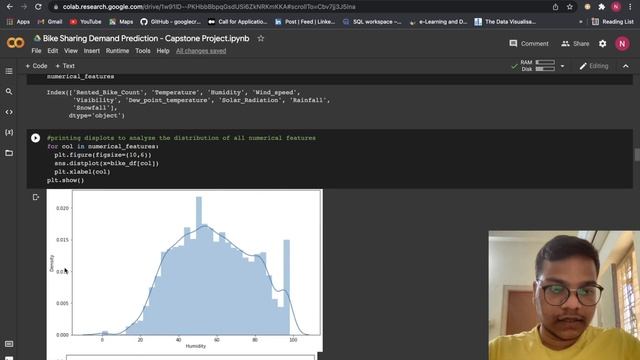Open Gmail bookmark
This screenshot has height=360, width=640.
pyautogui.click(x=50, y=22)
